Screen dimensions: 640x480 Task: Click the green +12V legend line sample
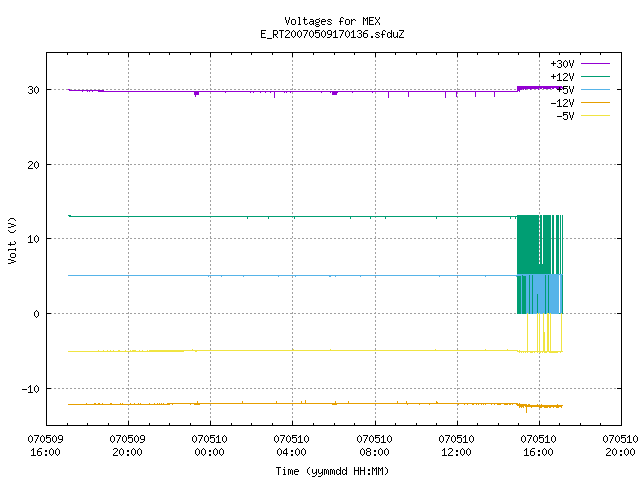point(595,76)
